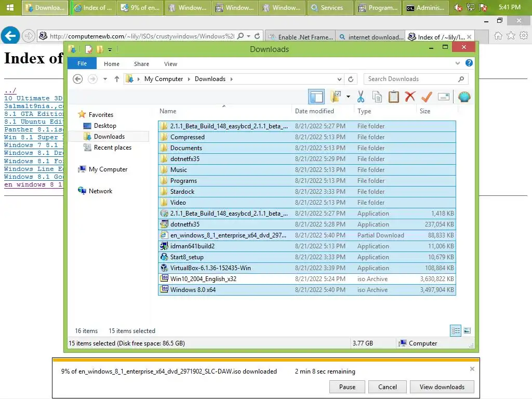Open the File ribbon tab
Image resolution: width=532 pixels, height=399 pixels.
tap(82, 63)
